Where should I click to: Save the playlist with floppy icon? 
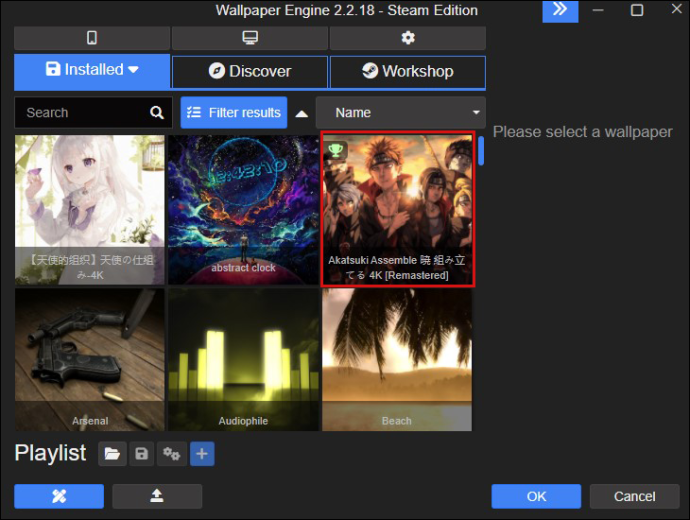141,454
